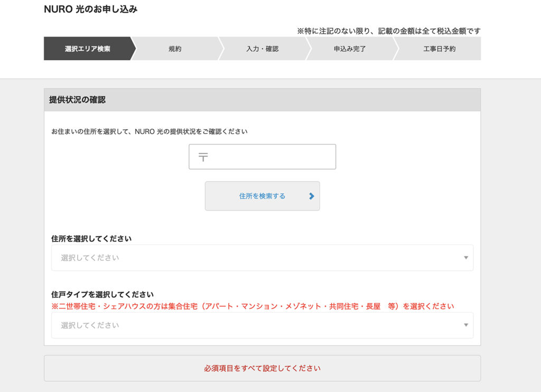
Task: Click the 住戸タイプを選択してください label
Action: click(x=102, y=294)
